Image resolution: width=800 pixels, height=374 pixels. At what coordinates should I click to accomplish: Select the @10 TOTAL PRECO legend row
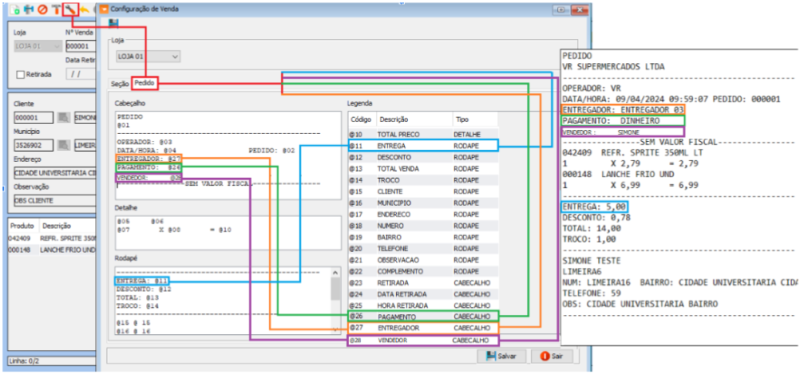point(423,134)
